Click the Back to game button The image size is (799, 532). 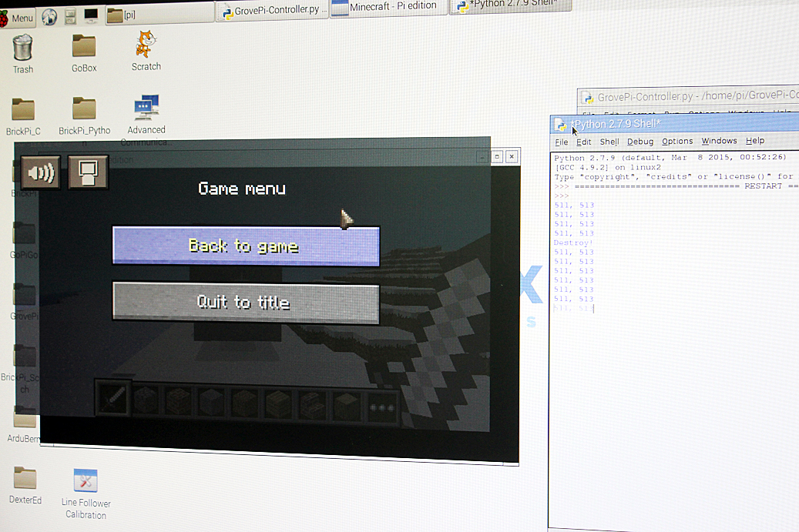pyautogui.click(x=246, y=246)
